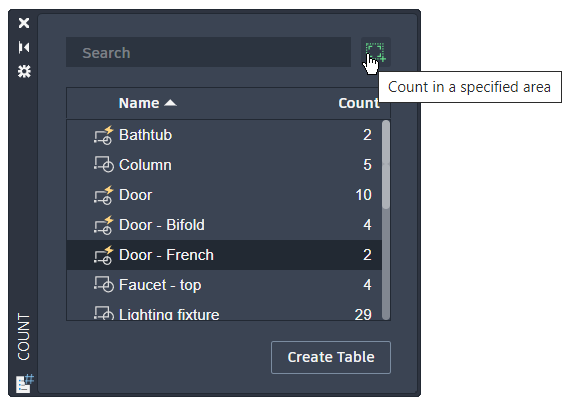The image size is (568, 403).
Task: Collapse the palette with the auto-hide icon
Action: tap(24, 47)
